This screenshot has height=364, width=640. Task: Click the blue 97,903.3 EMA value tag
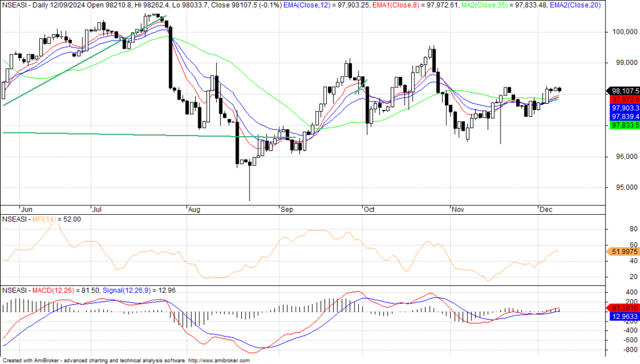click(x=623, y=107)
